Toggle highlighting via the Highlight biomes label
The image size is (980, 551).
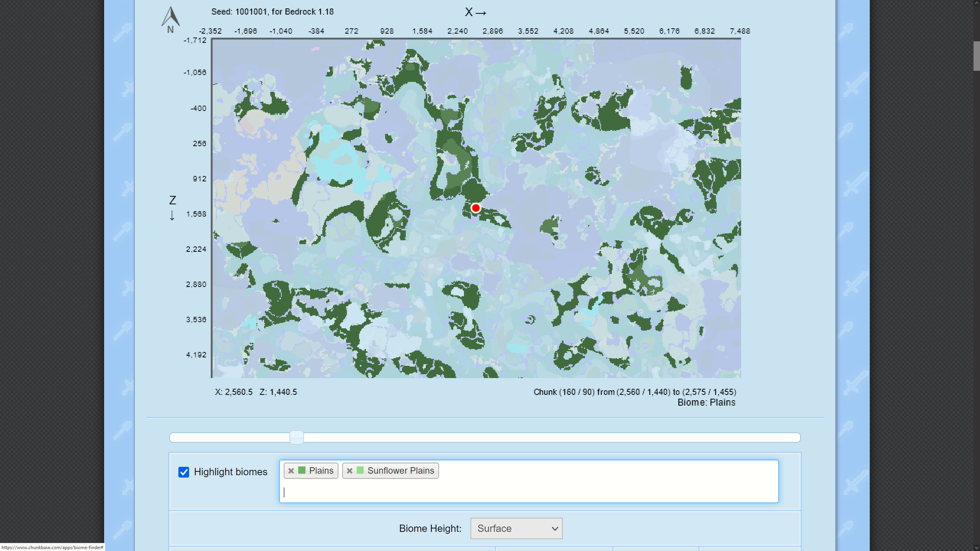click(x=230, y=472)
